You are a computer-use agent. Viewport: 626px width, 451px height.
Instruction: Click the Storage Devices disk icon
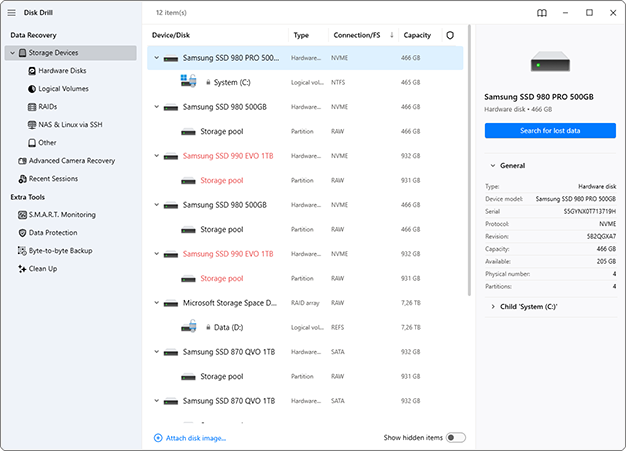(x=23, y=53)
